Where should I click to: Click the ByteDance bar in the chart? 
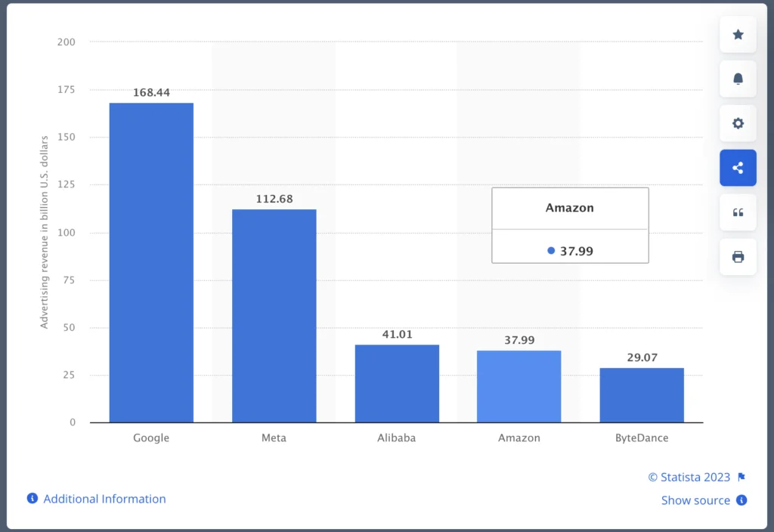click(x=642, y=395)
